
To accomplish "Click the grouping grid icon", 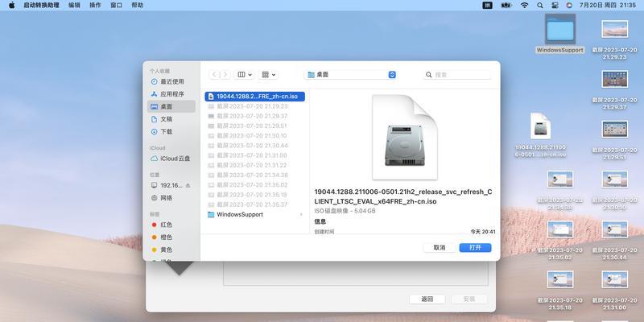I will point(266,75).
